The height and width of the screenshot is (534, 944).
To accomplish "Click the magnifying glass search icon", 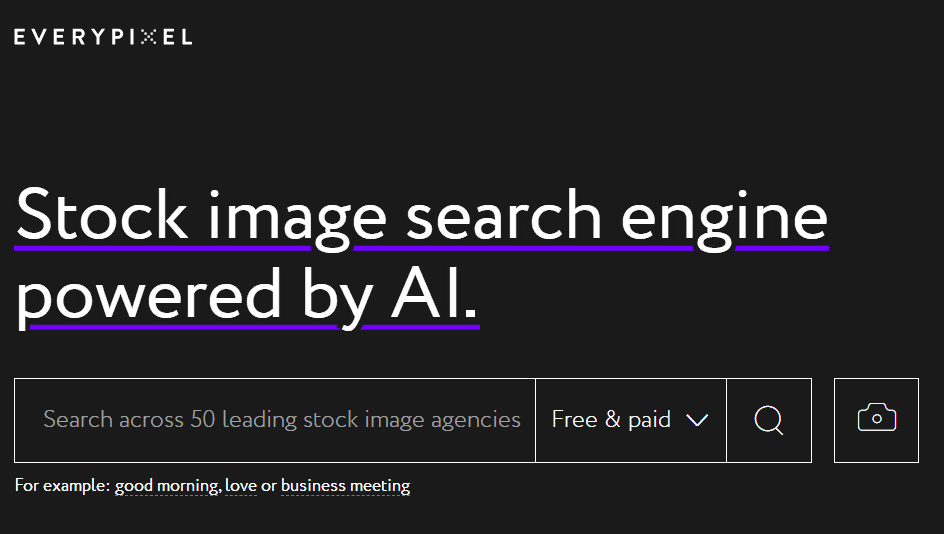I will click(768, 420).
